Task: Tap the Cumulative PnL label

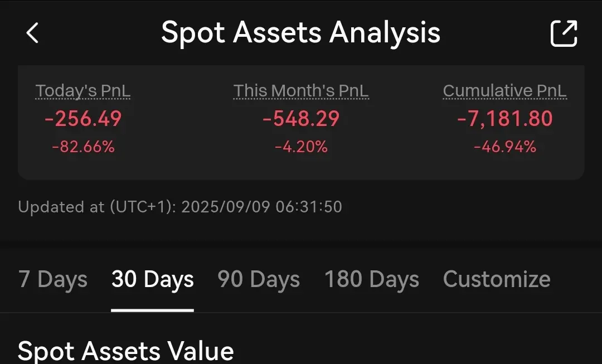Action: 504,91
